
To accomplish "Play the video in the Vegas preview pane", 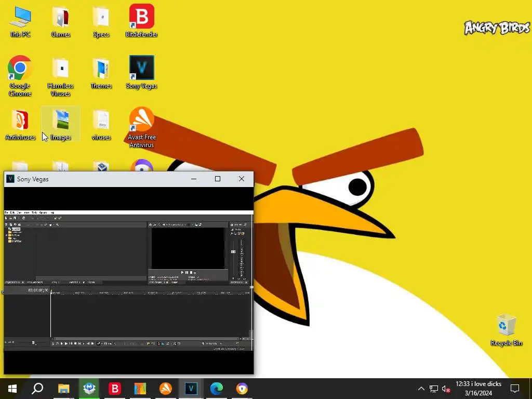I will tap(182, 272).
